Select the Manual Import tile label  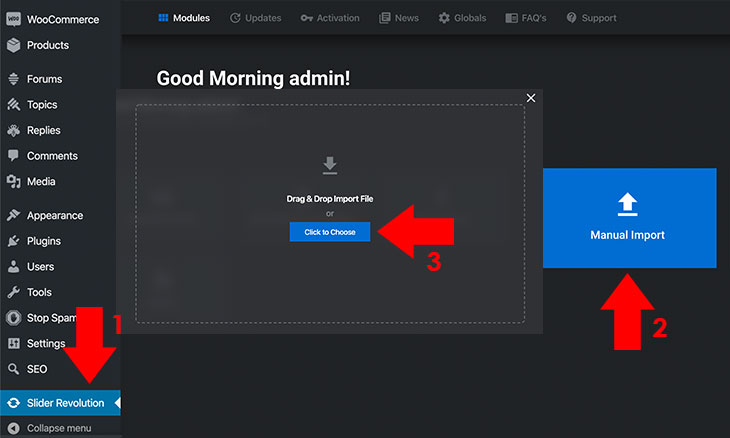click(x=627, y=235)
